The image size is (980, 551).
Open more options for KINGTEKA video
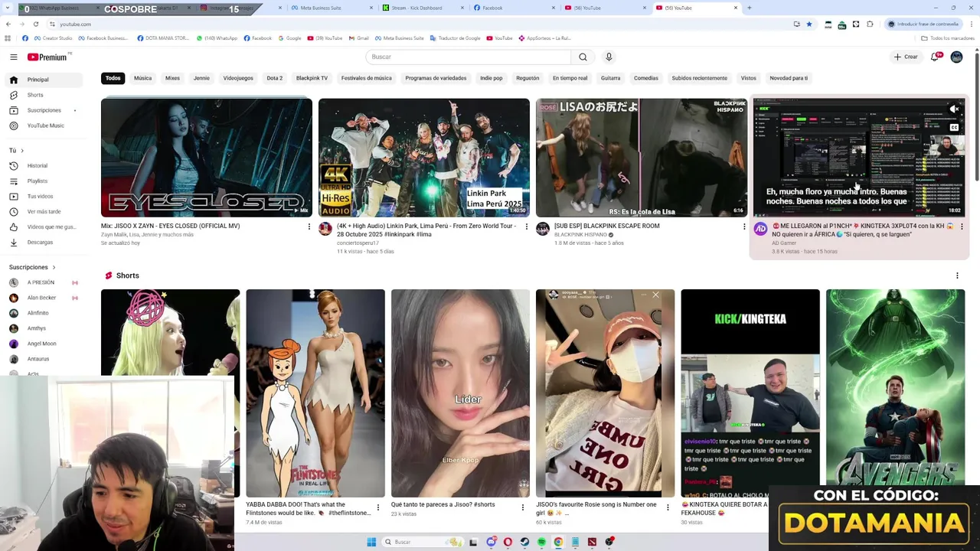962,227
